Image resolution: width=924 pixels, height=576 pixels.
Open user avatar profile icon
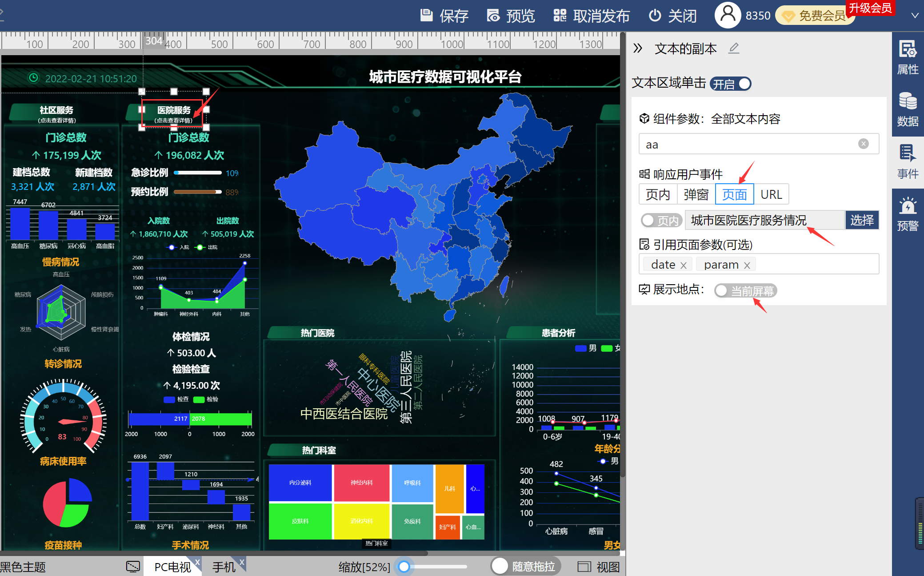point(728,15)
